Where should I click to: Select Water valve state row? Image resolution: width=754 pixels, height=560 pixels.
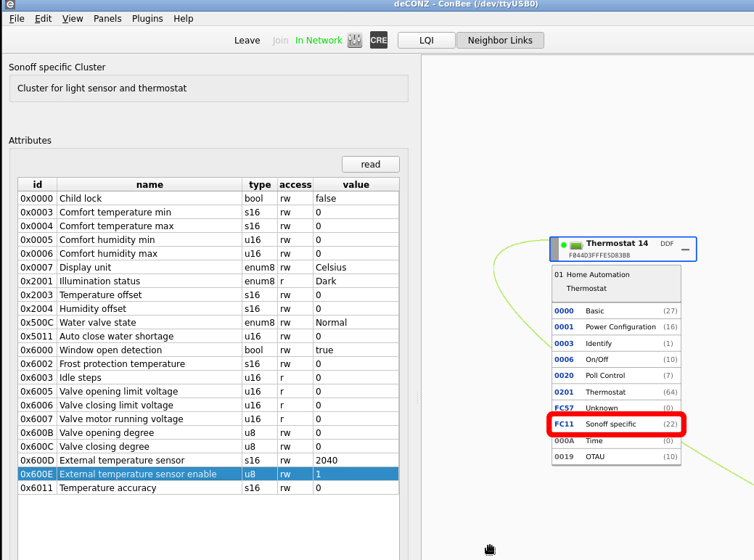(208, 323)
